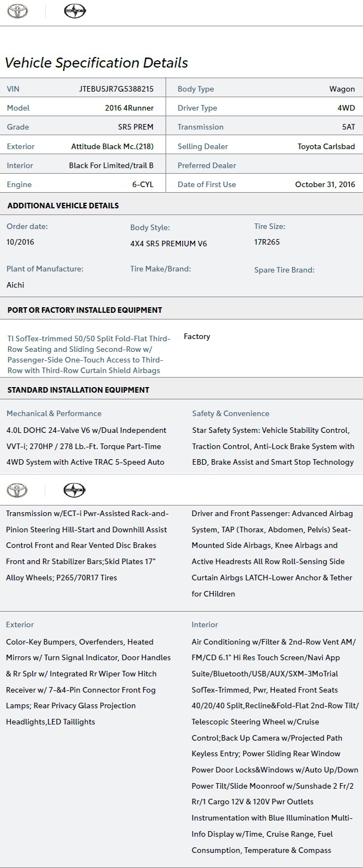Viewport: 363px width, 868px height.
Task: Click the Color-Key Bumpers, Overfenders line
Action: 80,642
